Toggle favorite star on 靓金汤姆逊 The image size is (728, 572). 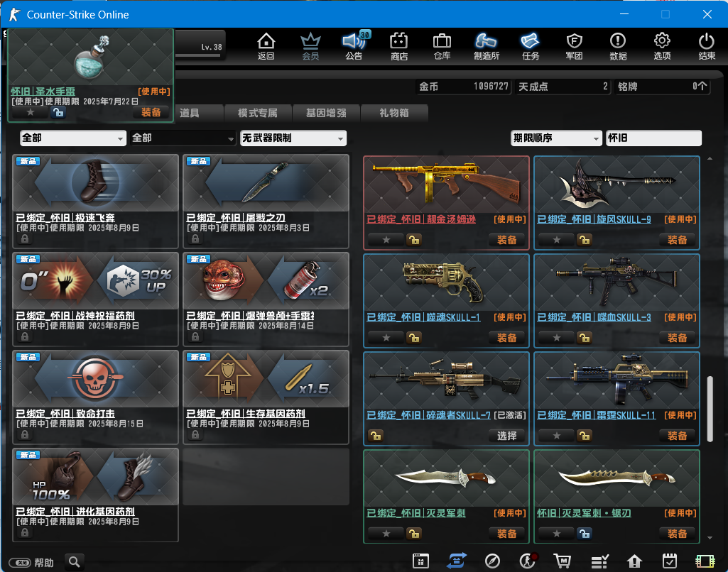coord(386,240)
